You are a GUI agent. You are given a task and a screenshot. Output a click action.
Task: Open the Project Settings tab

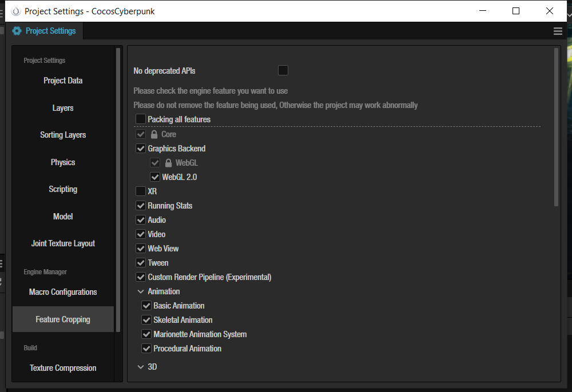tap(45, 31)
